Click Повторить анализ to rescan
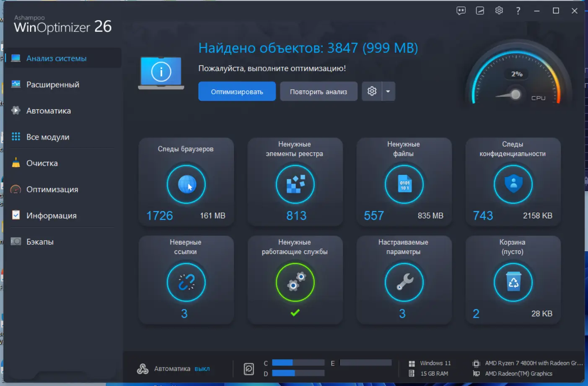 point(319,91)
